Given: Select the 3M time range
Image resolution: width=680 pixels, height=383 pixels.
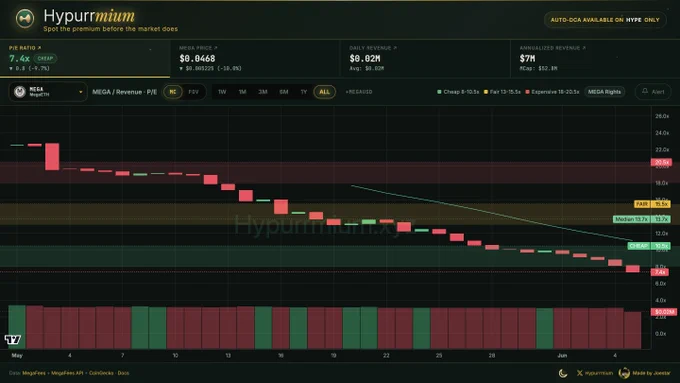Looking at the screenshot, I should coord(263,92).
